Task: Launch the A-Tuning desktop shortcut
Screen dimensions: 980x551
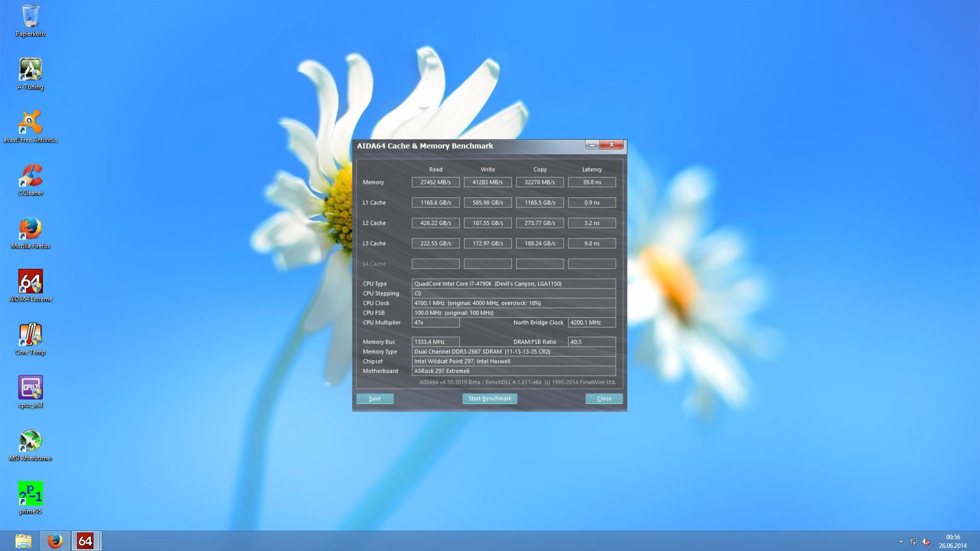Action: coord(30,74)
